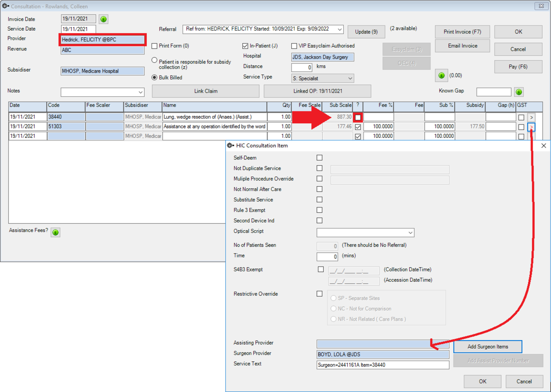
Task: Enable the Self-Deem checkbox
Action: [x=319, y=158]
